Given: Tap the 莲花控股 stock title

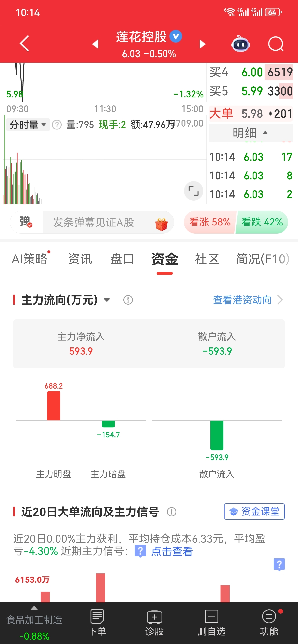Looking at the screenshot, I should tap(141, 37).
